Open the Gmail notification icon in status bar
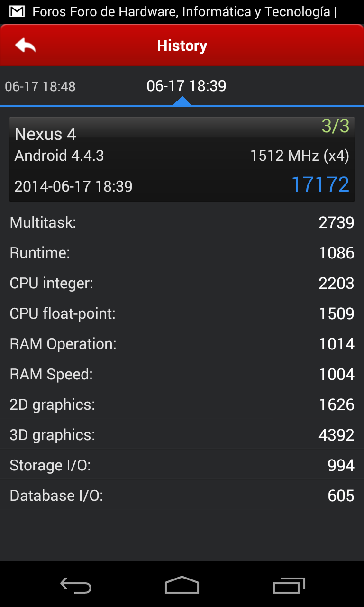This screenshot has width=364, height=607. point(17,11)
